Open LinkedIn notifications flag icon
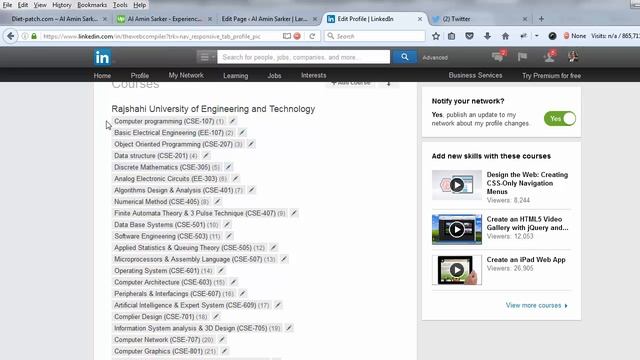 (522, 57)
